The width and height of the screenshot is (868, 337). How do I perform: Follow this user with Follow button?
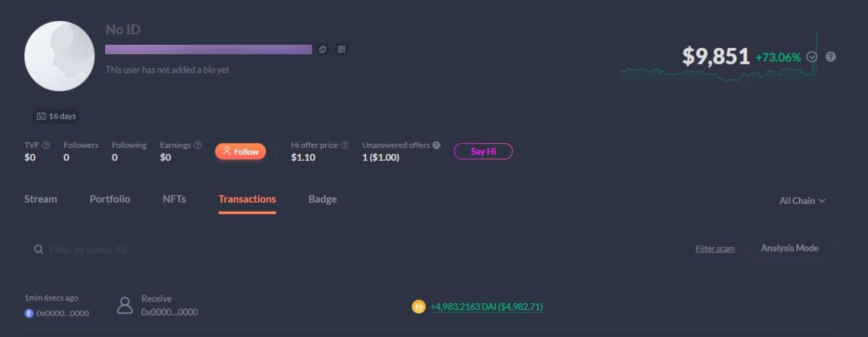point(240,152)
